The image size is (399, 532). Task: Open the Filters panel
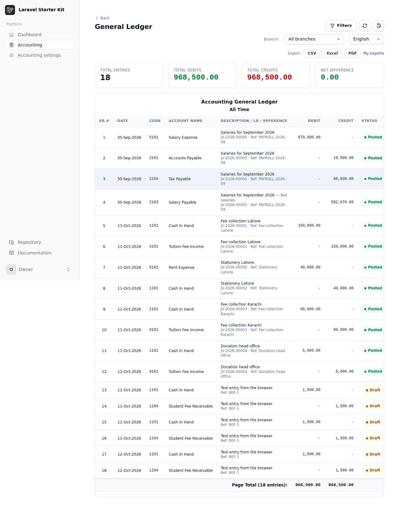(341, 26)
